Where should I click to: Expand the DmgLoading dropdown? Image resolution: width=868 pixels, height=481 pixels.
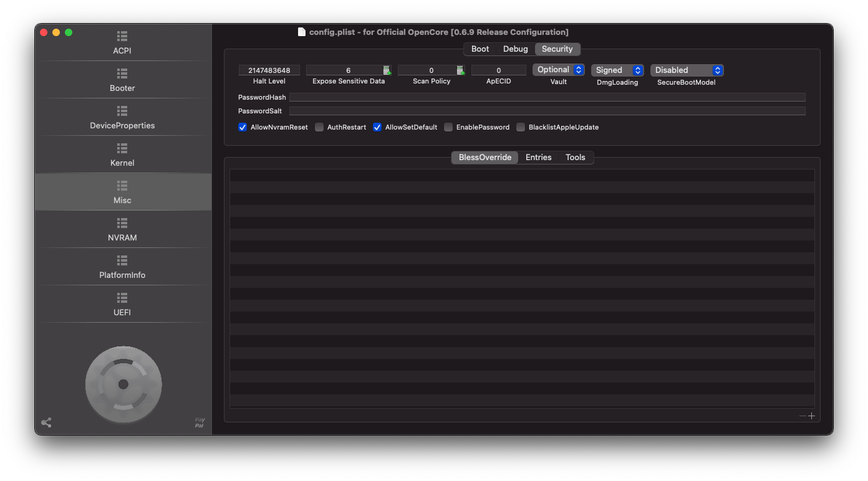(x=617, y=70)
